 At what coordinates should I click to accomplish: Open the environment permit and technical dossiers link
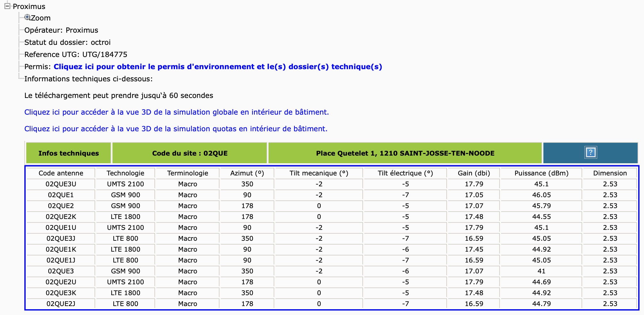(218, 67)
